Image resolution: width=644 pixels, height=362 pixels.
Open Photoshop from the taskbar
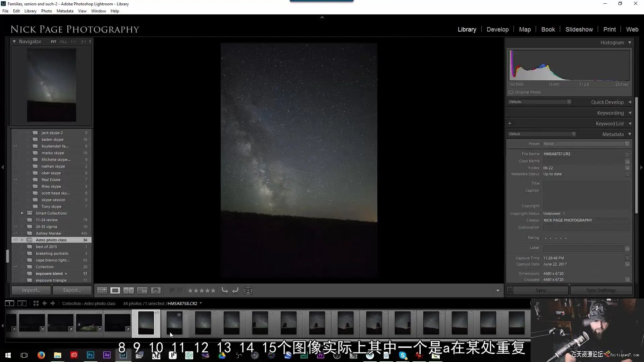(90, 355)
